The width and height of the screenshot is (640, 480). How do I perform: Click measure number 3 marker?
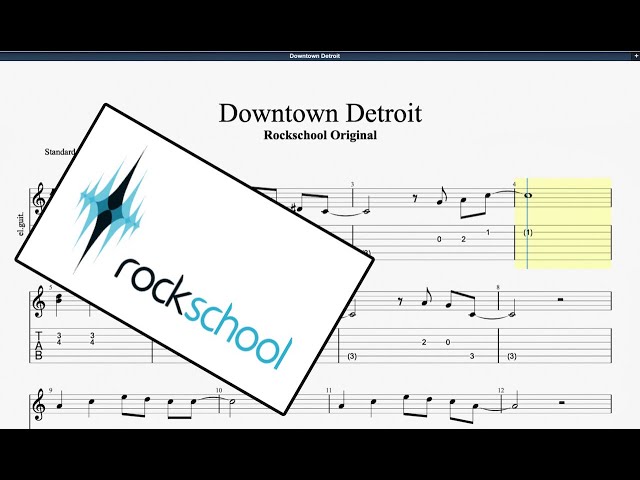352,184
